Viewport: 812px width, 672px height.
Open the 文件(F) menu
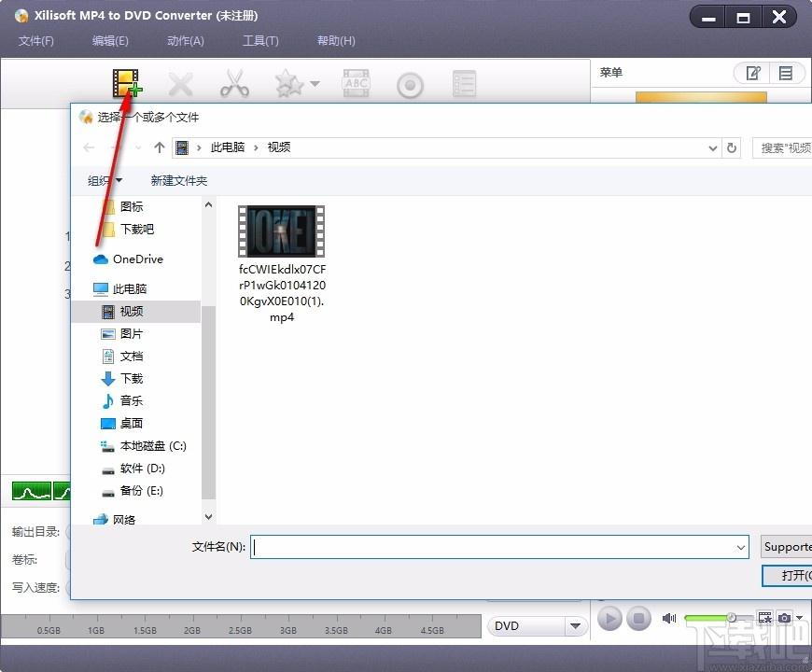pyautogui.click(x=36, y=40)
